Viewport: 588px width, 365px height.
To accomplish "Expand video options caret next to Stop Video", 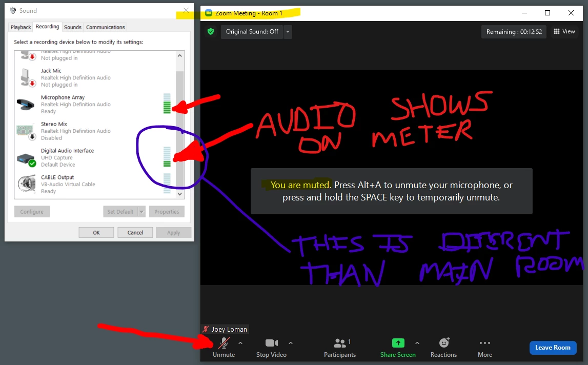I will tap(291, 343).
